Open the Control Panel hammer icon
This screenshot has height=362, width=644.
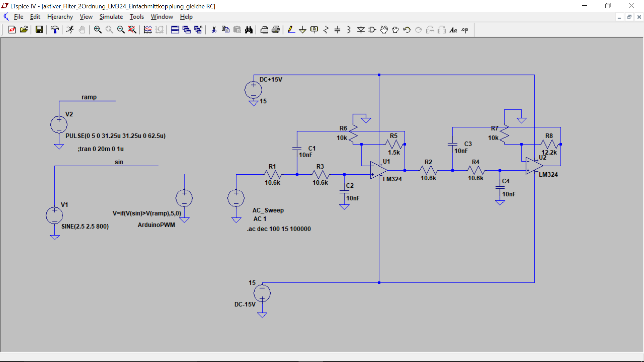pos(55,30)
